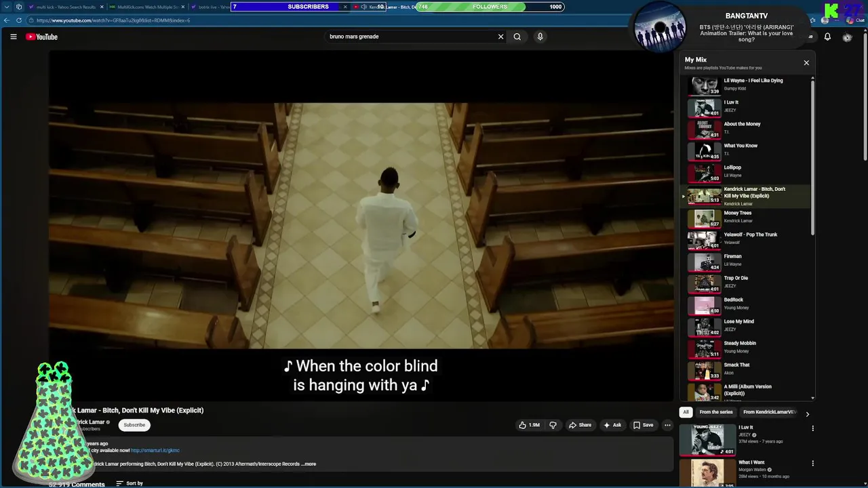This screenshot has height=488, width=868.
Task: Like the video with thumbs up
Action: click(530, 425)
